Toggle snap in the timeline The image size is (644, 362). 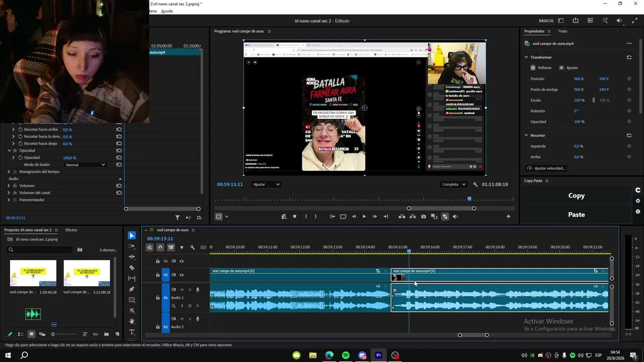tap(160, 247)
